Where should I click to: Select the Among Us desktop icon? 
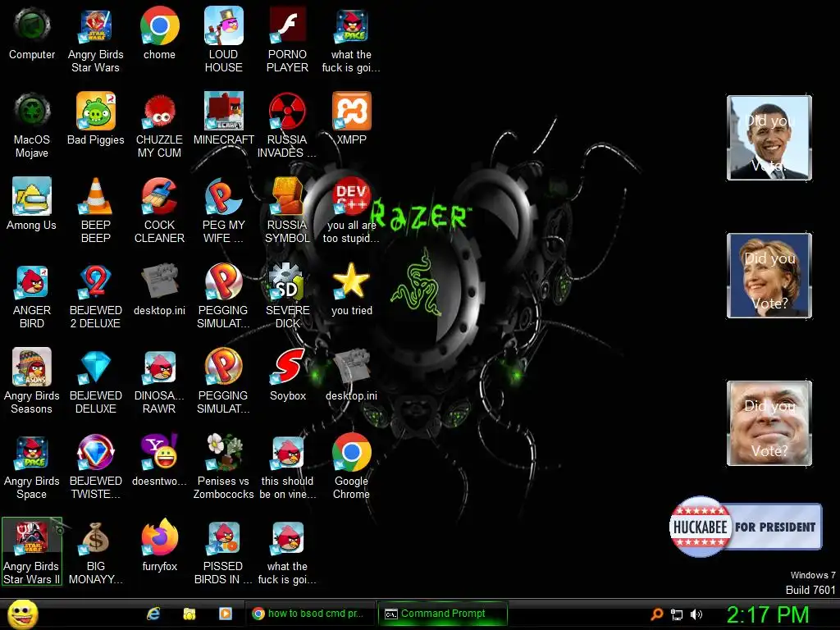coord(32,204)
